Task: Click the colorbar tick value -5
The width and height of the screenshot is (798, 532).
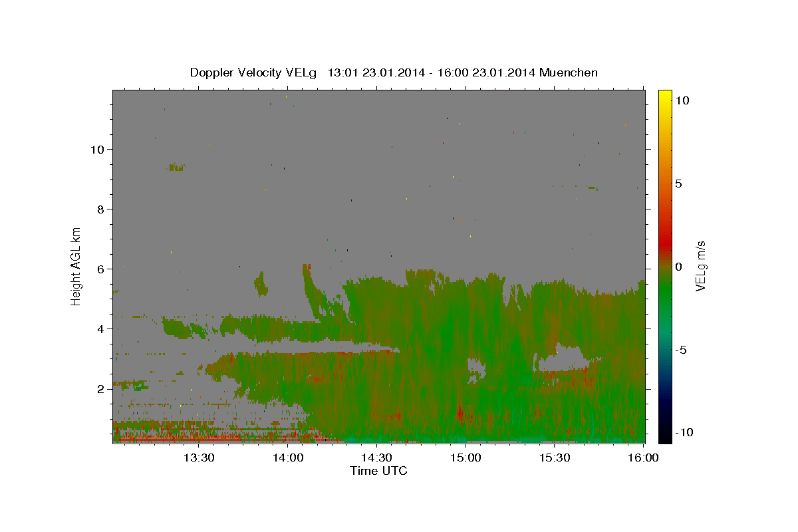Action: pos(680,350)
